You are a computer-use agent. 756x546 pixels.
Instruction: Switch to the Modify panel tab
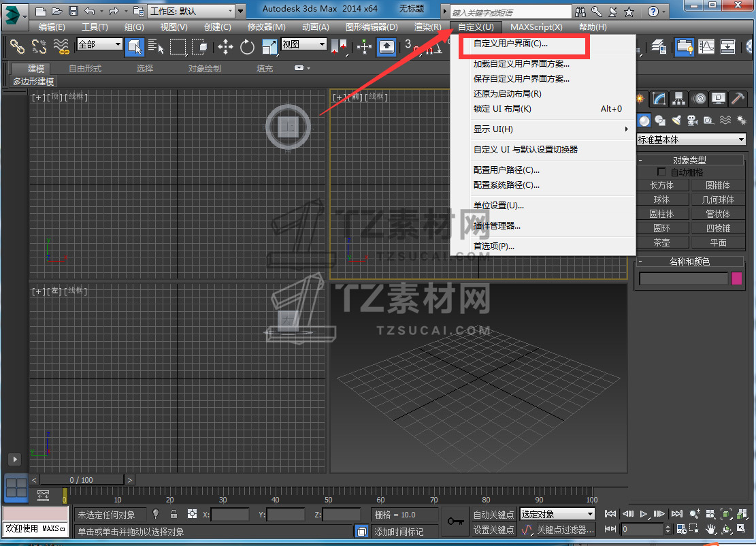659,99
